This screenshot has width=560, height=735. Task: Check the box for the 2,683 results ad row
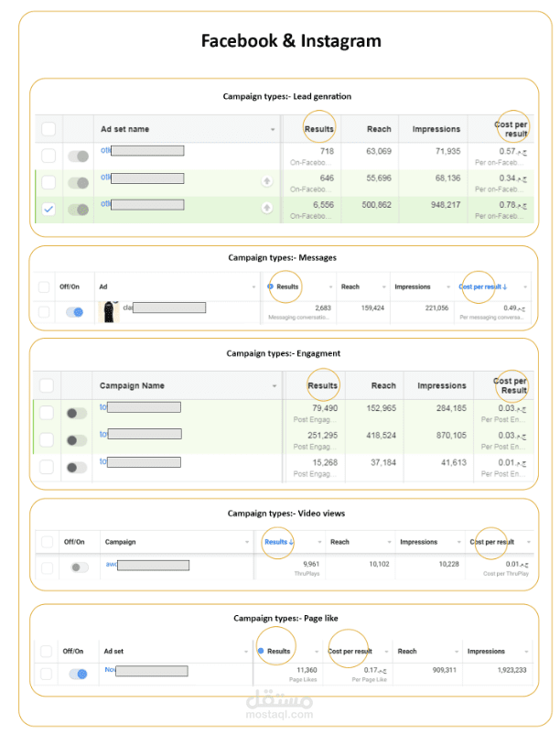point(44,312)
